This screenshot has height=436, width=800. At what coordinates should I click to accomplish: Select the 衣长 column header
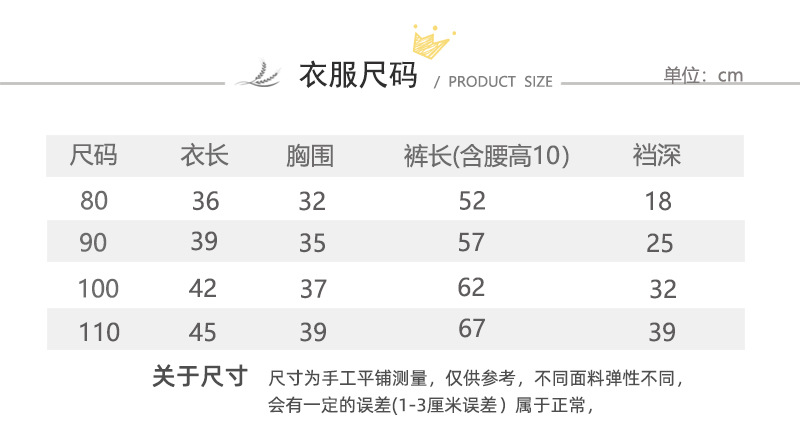[x=205, y=156]
